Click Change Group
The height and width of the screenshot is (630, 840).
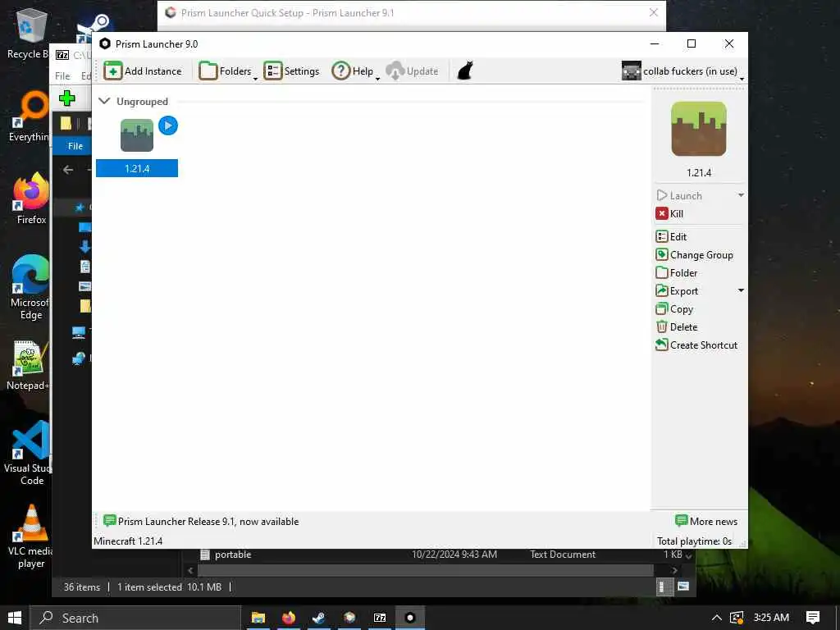[694, 254]
